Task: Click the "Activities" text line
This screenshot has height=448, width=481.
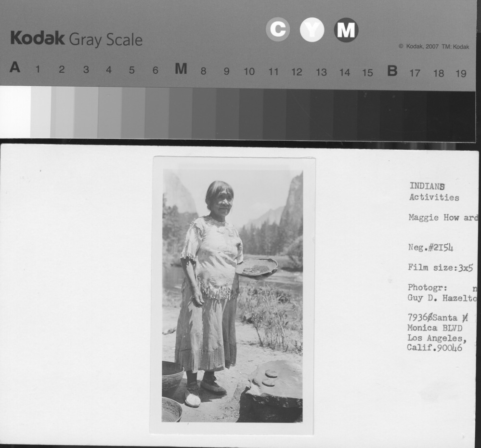Action: click(434, 198)
